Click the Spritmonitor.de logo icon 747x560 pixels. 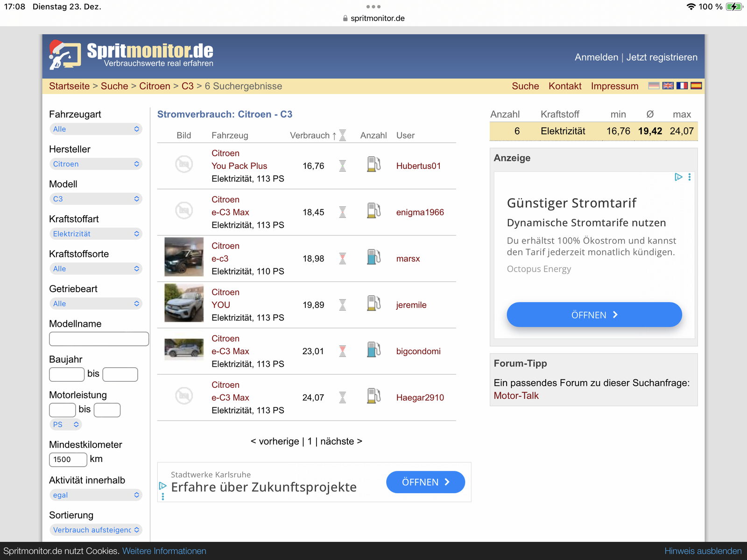click(65, 55)
